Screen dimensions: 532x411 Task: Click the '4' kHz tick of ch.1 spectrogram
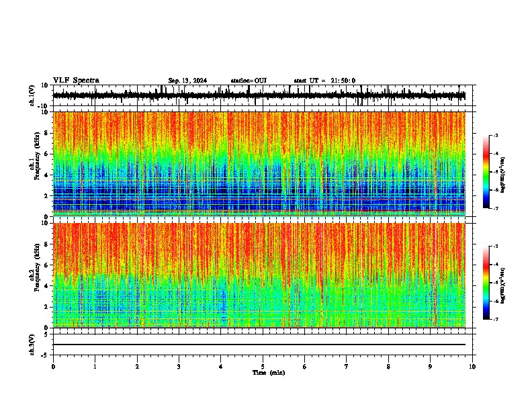(46, 175)
